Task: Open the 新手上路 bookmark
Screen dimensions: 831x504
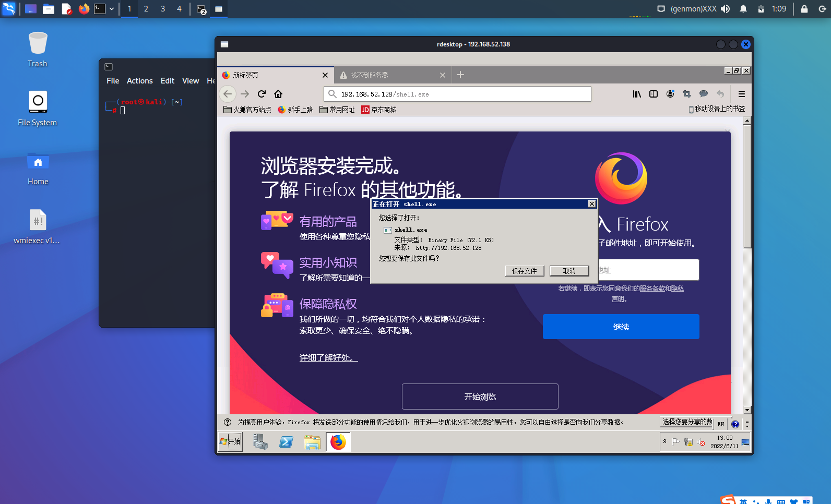Action: click(295, 110)
